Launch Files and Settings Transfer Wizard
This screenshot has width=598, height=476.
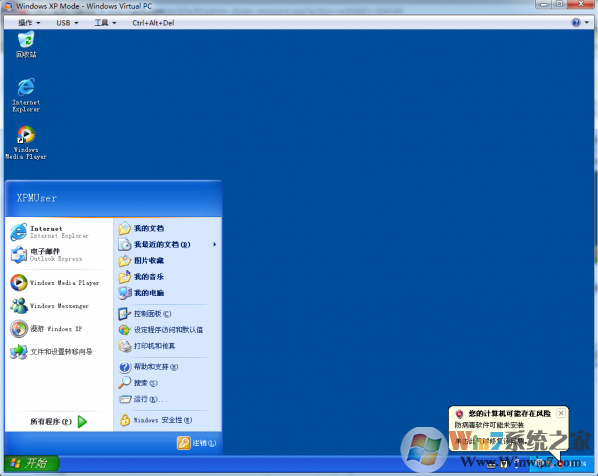pos(51,352)
